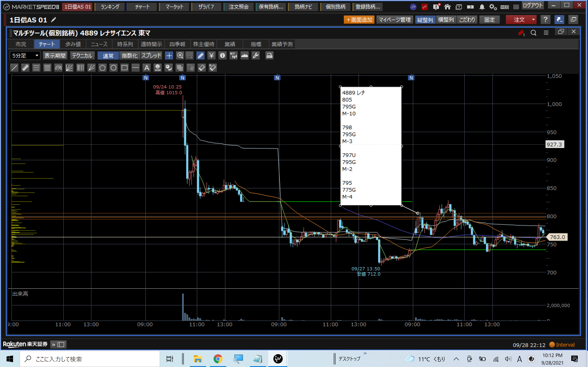Open the 表示期間 display period selector
Image resolution: width=588 pixels, height=367 pixels.
tap(55, 56)
